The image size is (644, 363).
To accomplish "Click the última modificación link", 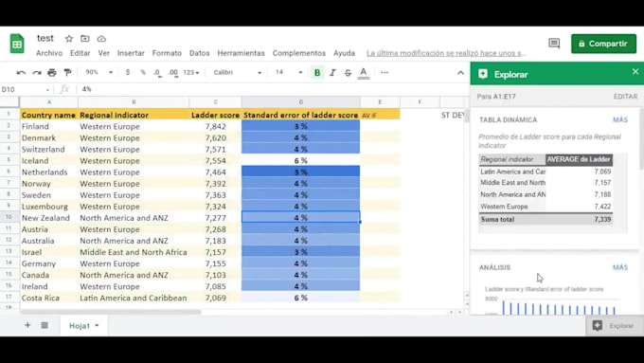I will [x=446, y=53].
